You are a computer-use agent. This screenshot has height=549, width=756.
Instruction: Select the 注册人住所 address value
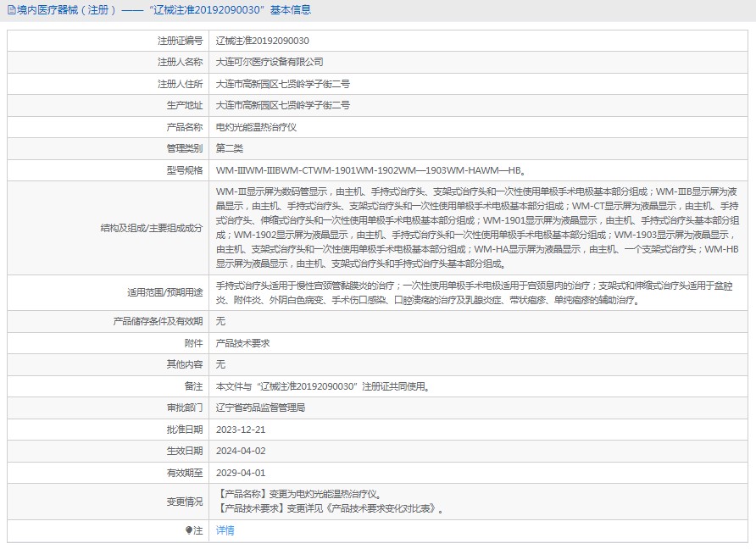pos(282,84)
